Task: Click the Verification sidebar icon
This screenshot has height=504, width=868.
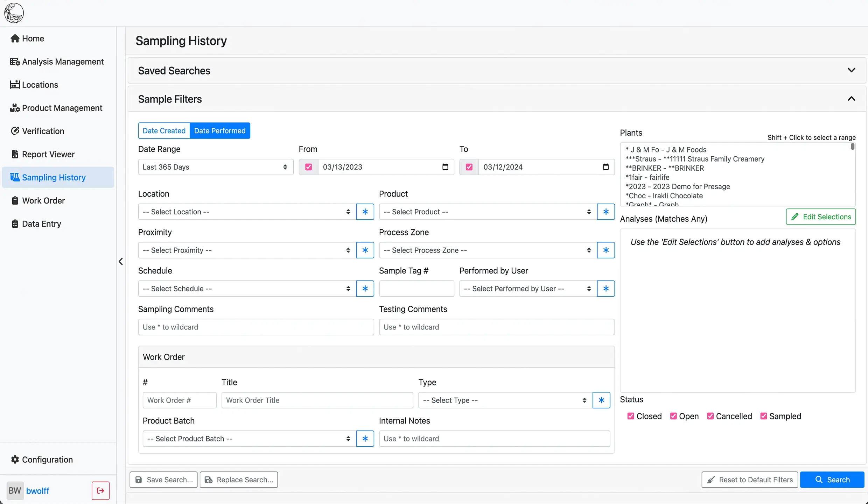Action: click(x=15, y=131)
